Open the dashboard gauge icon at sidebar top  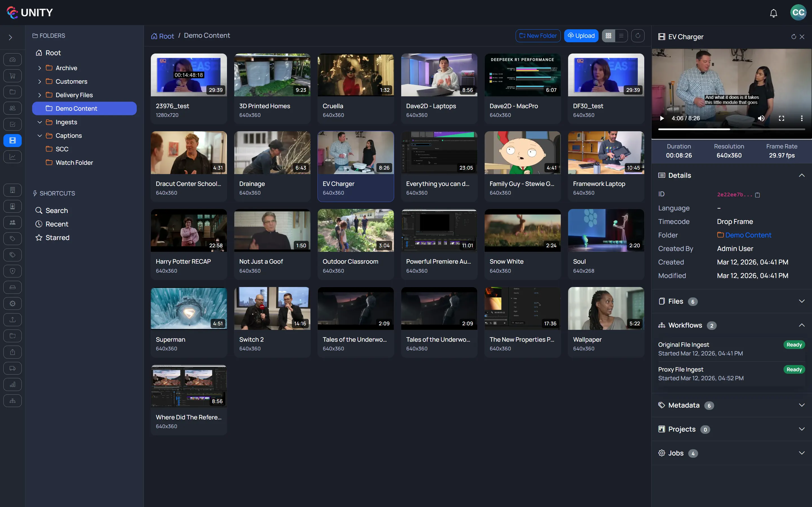coord(12,59)
